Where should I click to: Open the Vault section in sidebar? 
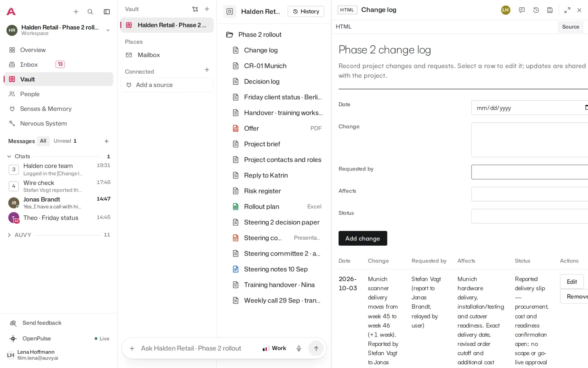click(x=58, y=79)
